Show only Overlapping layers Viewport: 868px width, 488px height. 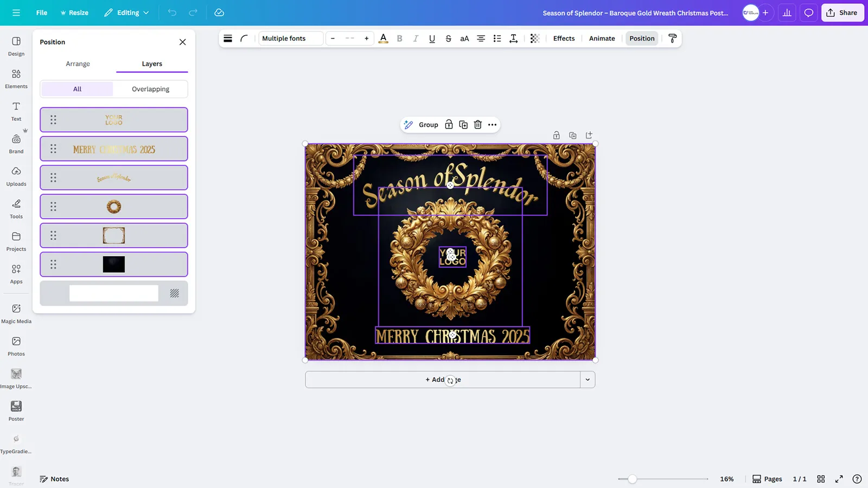[x=150, y=88]
